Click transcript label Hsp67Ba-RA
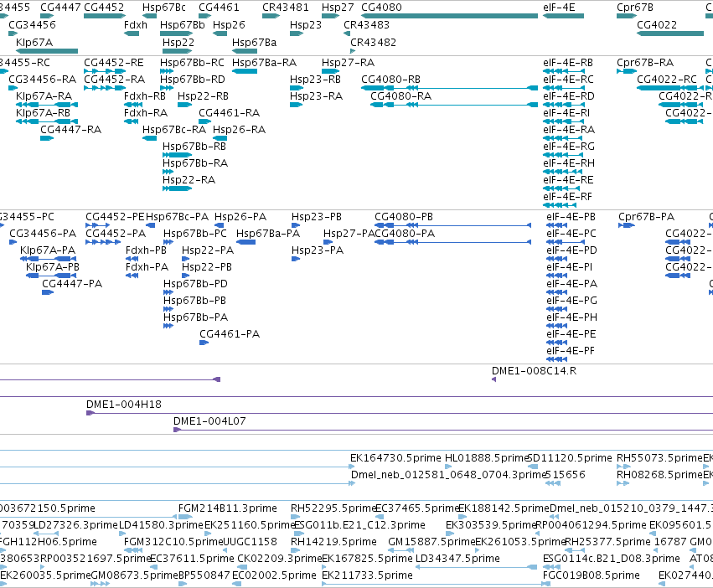Viewport: 713px width, 588px height. [264, 62]
